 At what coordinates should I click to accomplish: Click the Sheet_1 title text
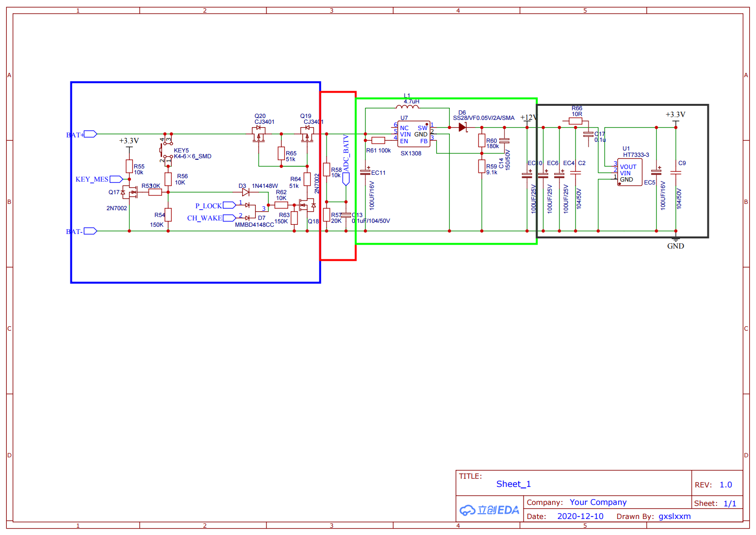pyautogui.click(x=513, y=484)
